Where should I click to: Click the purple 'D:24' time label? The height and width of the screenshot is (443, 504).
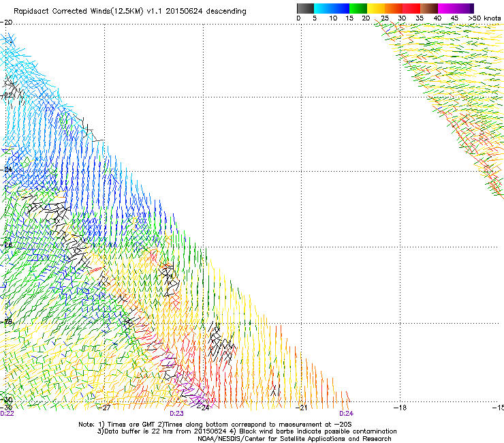[x=346, y=414]
